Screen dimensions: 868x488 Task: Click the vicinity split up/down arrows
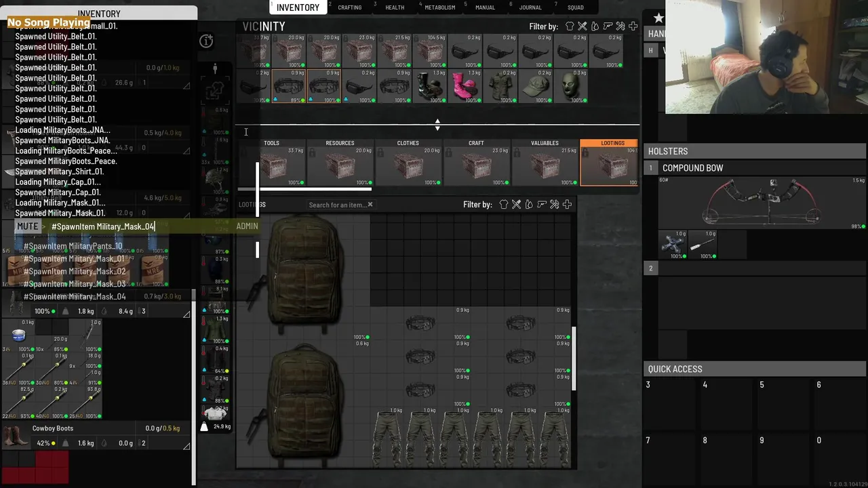(x=437, y=125)
